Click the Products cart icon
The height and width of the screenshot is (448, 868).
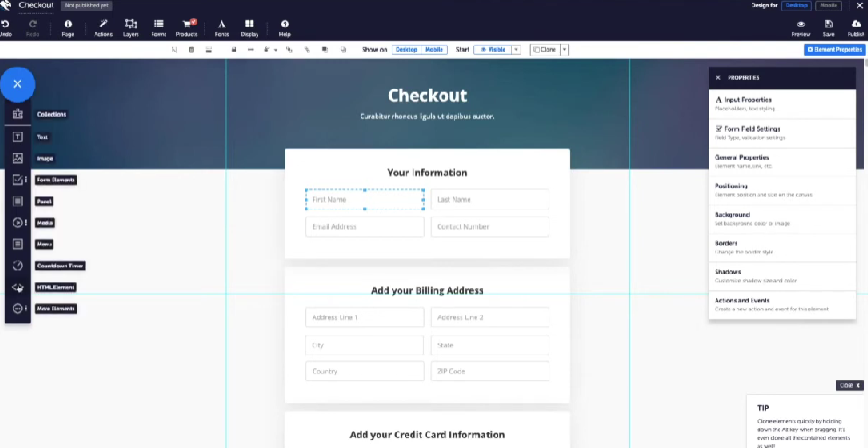click(x=186, y=27)
